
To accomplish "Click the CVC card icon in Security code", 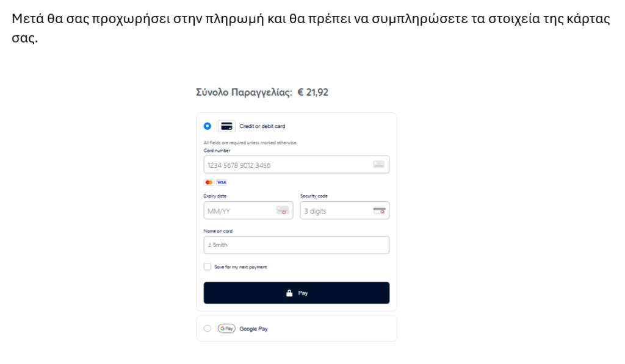I will click(379, 211).
